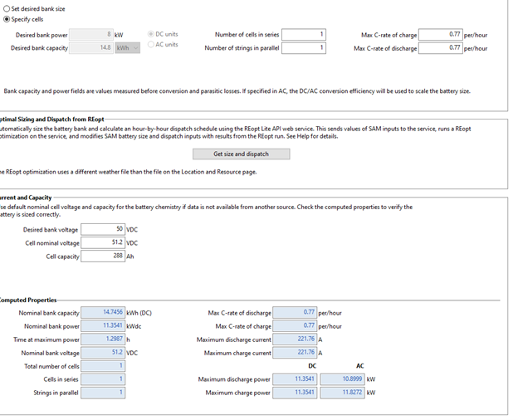Viewport: 518px width, 420px height.
Task: Click the Cell nominal voltage input
Action: click(103, 242)
